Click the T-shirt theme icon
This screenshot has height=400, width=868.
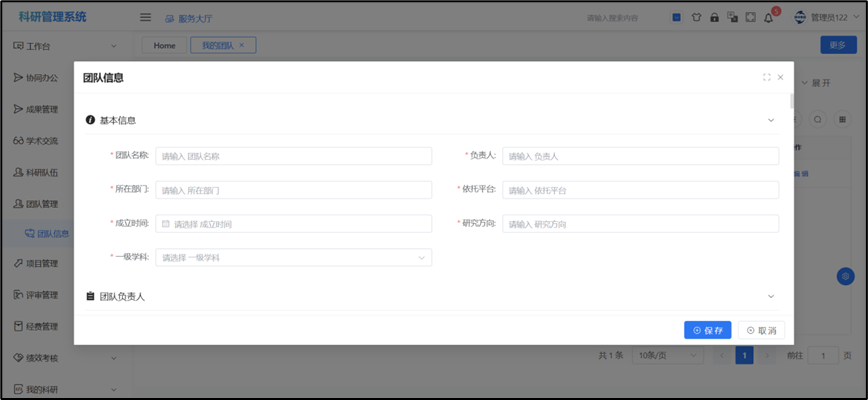696,17
